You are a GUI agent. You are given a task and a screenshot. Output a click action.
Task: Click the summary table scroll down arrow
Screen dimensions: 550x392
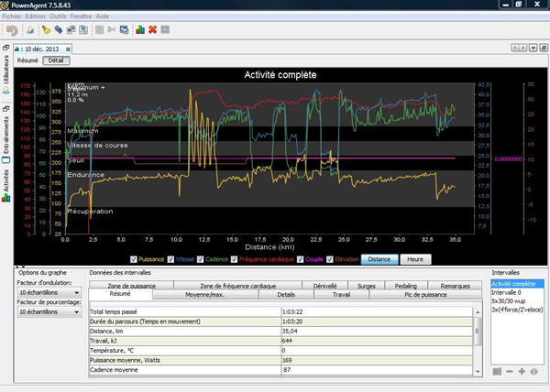coord(478,372)
